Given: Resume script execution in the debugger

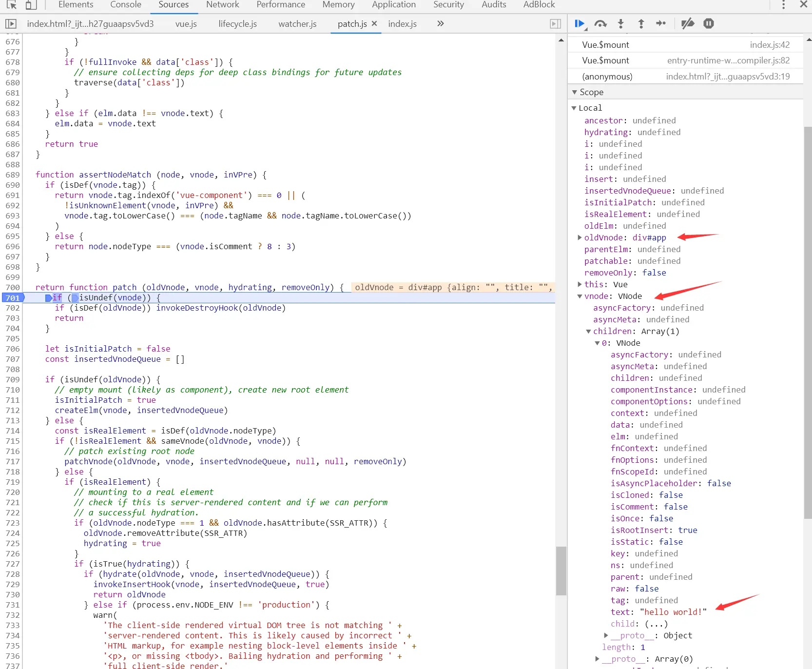Looking at the screenshot, I should click(579, 23).
